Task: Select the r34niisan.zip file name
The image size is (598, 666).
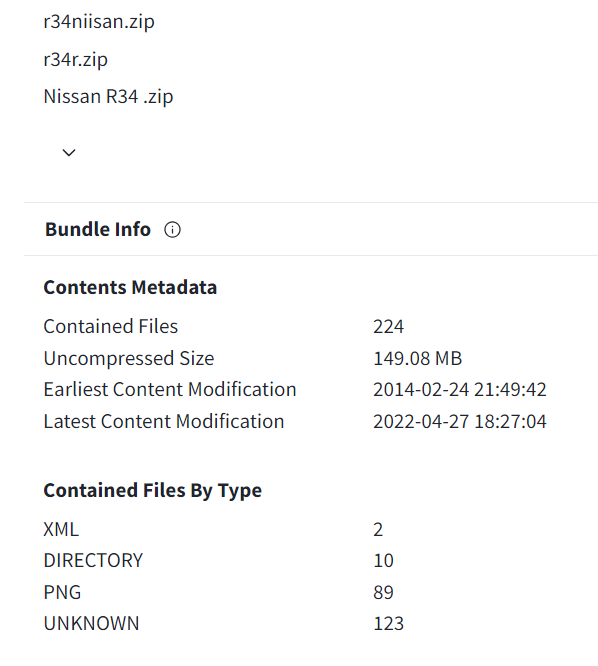Action: click(x=99, y=22)
